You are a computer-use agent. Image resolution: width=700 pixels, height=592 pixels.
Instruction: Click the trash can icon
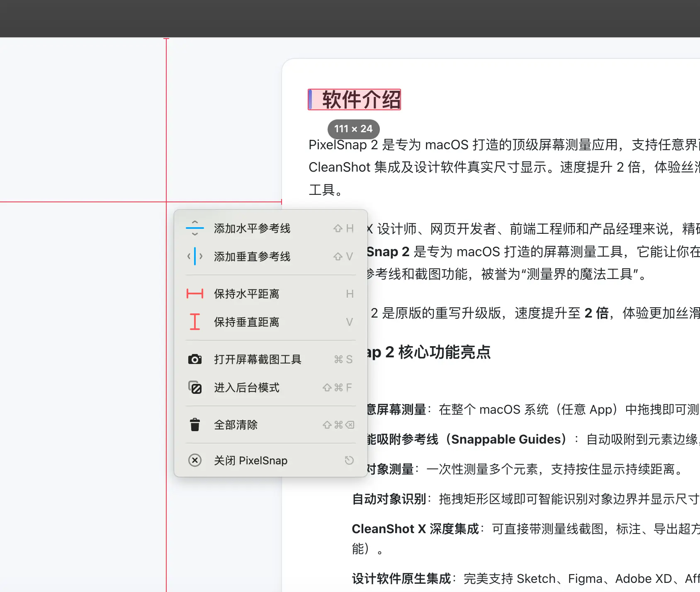[x=194, y=425]
